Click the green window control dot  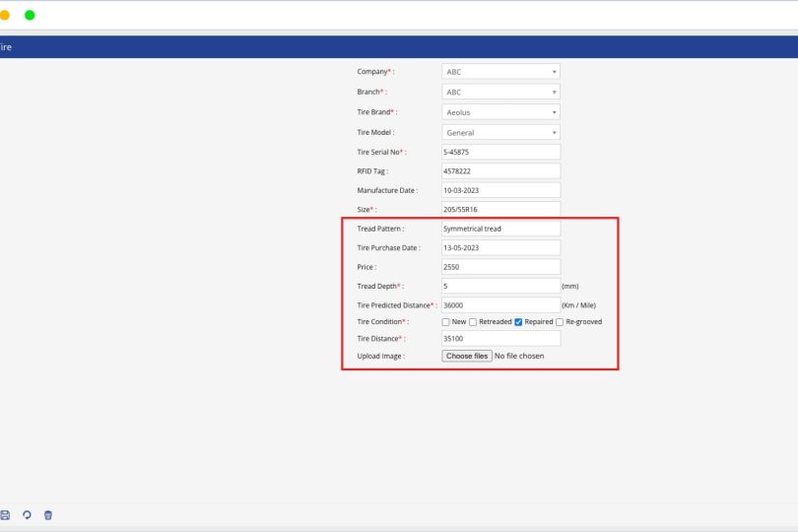[x=30, y=15]
